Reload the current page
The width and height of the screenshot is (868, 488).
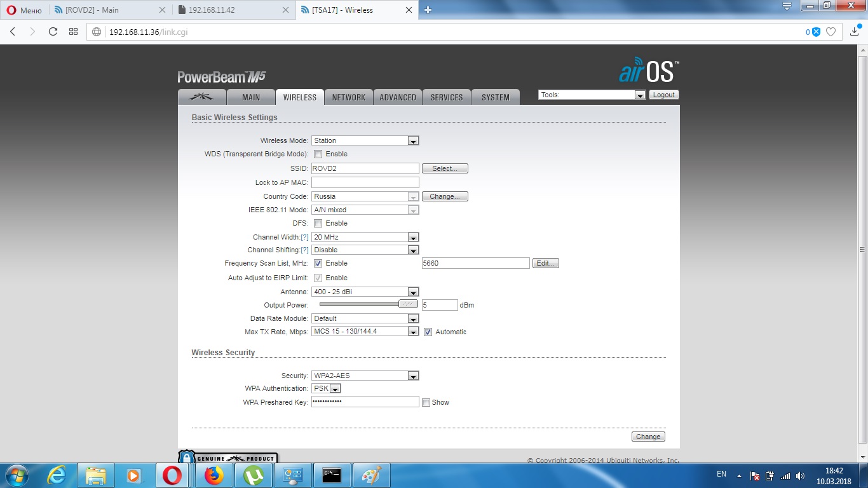click(53, 32)
